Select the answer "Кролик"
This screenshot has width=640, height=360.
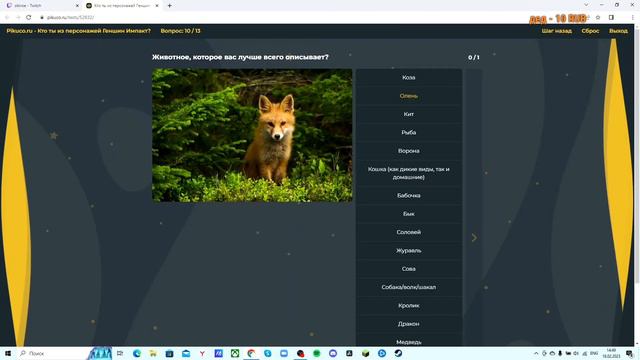[409, 306]
